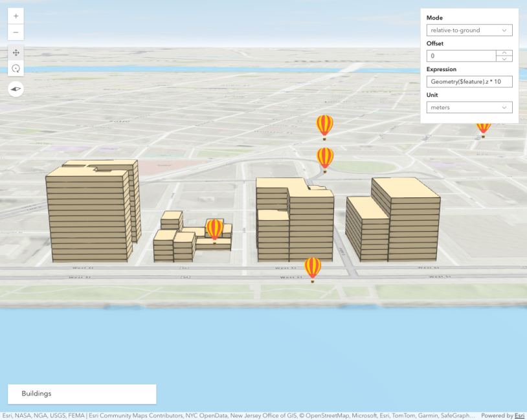The image size is (527, 420).
Task: Select the balloon beside West St road
Action: 313,269
